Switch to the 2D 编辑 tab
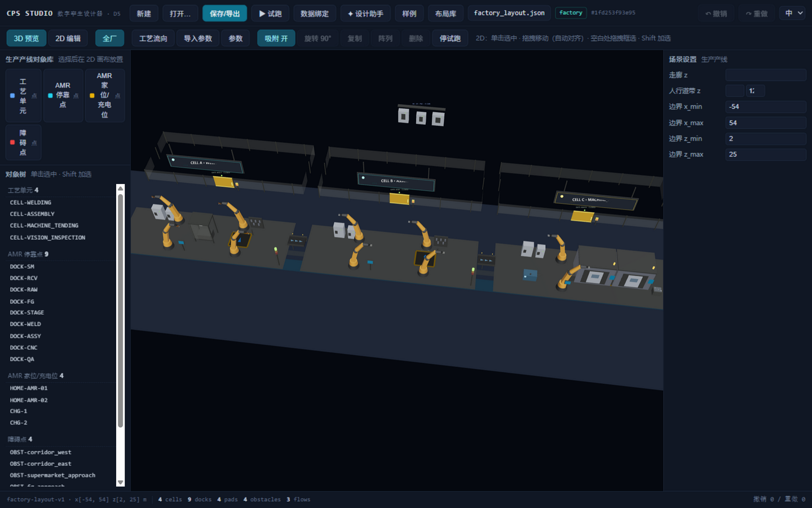The width and height of the screenshot is (812, 508). [68, 38]
